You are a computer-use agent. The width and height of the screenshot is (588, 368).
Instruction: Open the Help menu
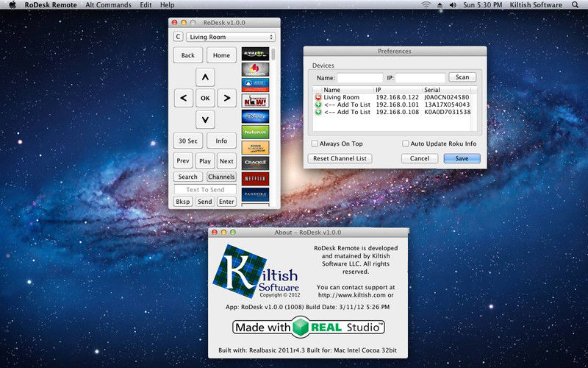pyautogui.click(x=168, y=5)
